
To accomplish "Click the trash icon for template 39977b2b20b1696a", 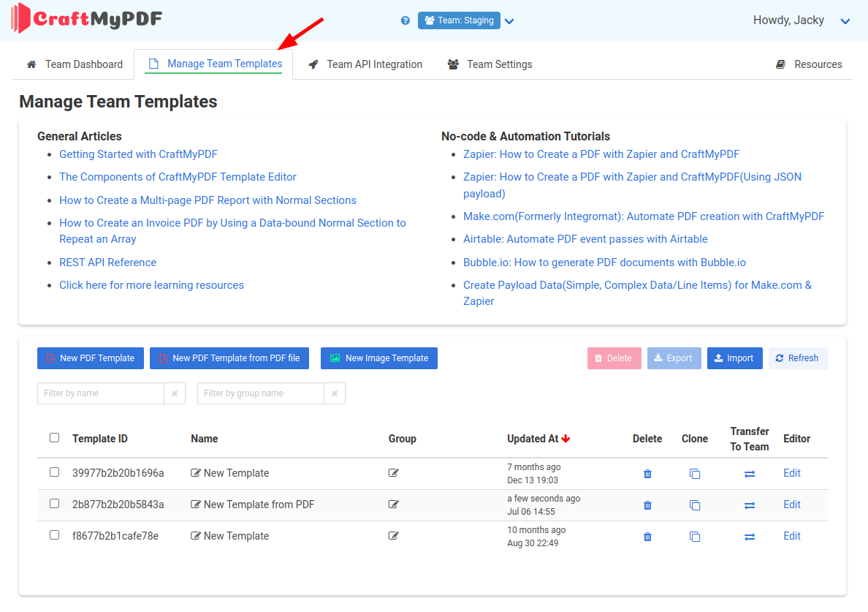I will click(647, 474).
